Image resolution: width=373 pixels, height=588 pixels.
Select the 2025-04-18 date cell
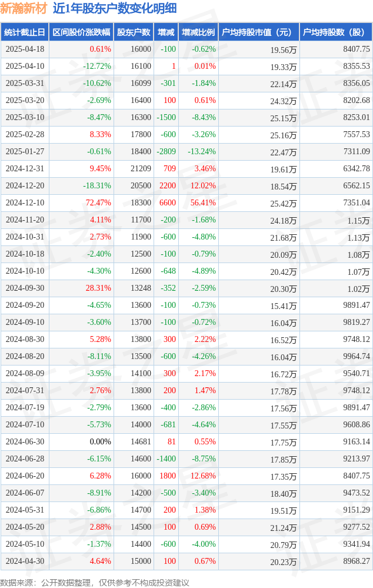[x=25, y=49]
